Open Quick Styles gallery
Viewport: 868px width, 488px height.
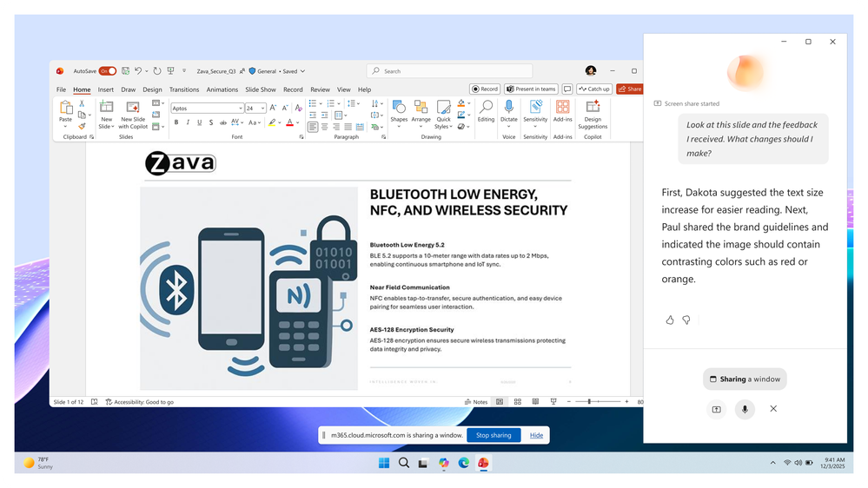[443, 114]
